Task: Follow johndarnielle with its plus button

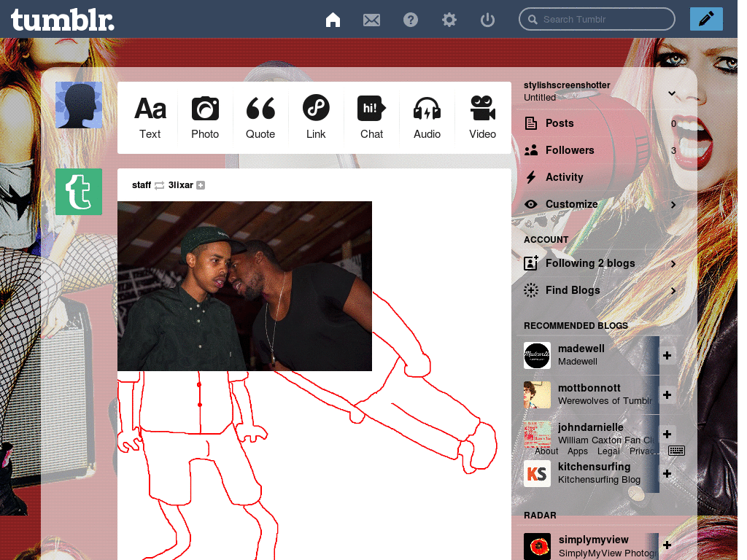Action: [667, 435]
